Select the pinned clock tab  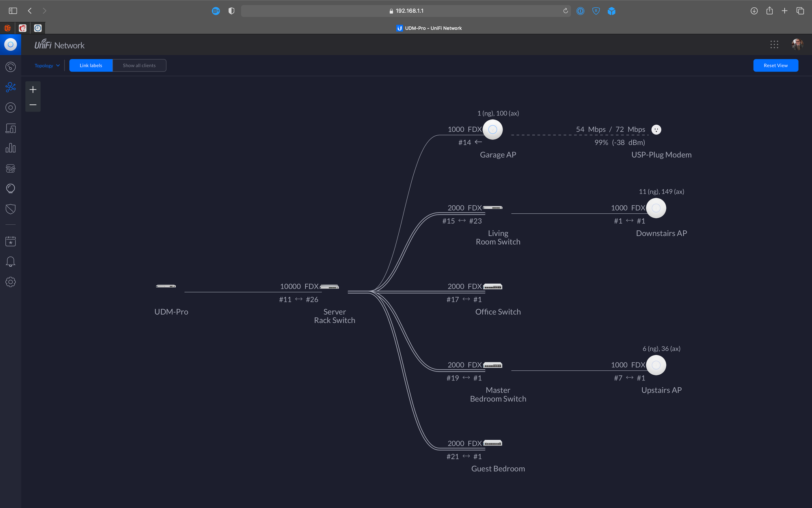38,28
